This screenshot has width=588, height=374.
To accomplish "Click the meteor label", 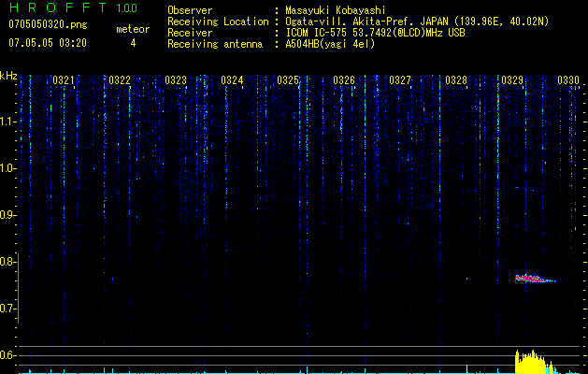I will (133, 29).
